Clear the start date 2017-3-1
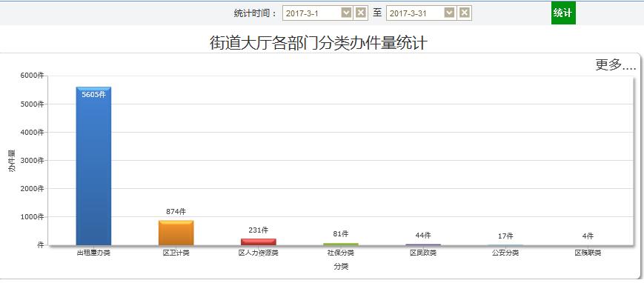Screen dimensions: 644x283 tap(361, 13)
